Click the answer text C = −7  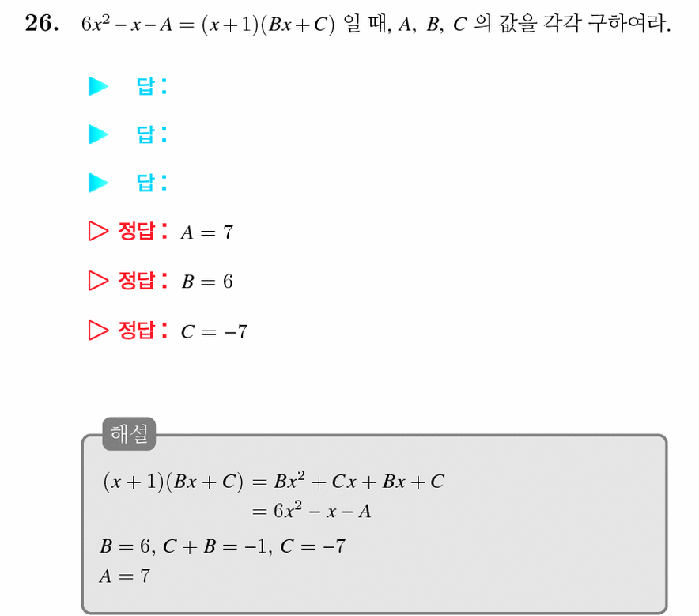click(x=214, y=331)
